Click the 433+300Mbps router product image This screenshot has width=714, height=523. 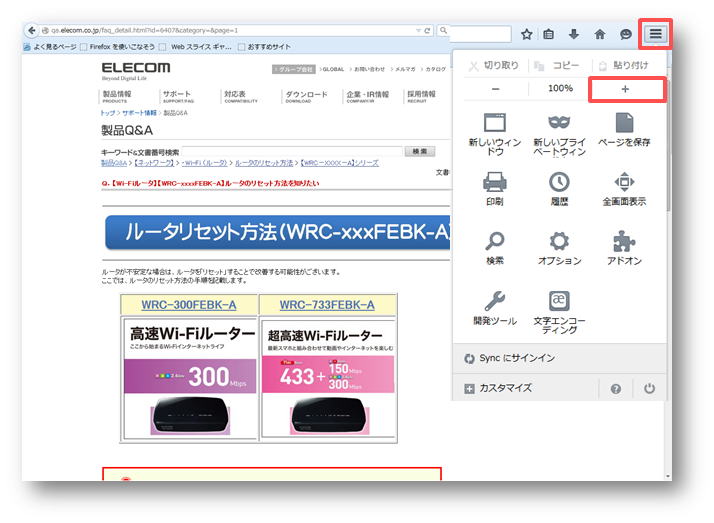(x=328, y=378)
